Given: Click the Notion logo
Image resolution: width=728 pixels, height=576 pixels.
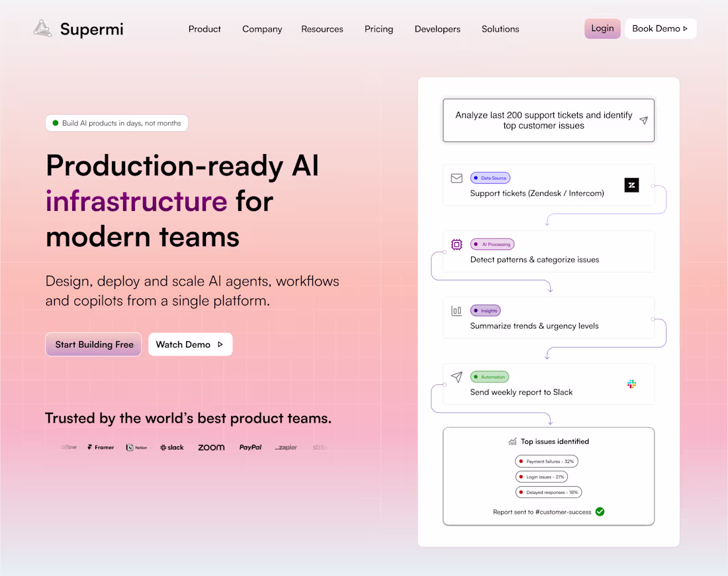Looking at the screenshot, I should tap(136, 448).
